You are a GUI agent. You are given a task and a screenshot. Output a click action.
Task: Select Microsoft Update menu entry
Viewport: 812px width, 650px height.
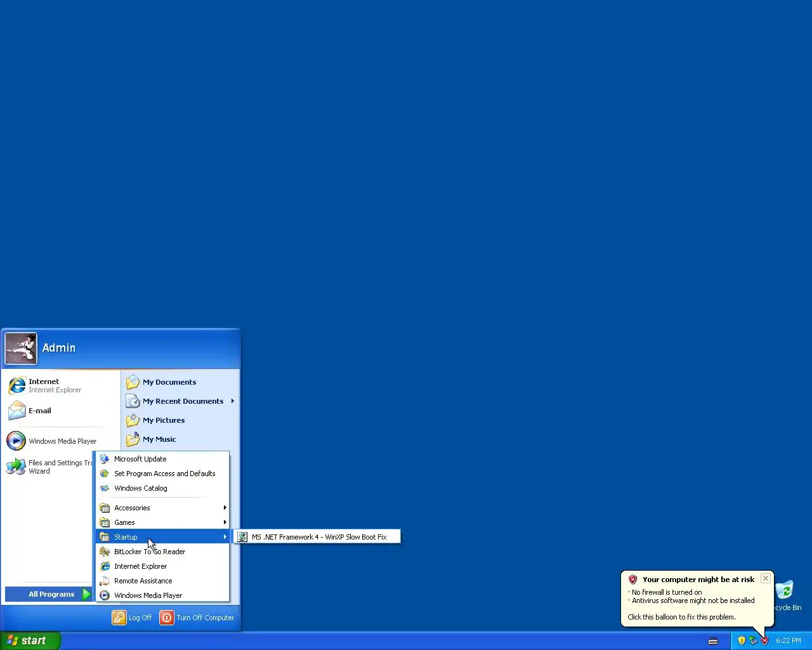pyautogui.click(x=162, y=459)
